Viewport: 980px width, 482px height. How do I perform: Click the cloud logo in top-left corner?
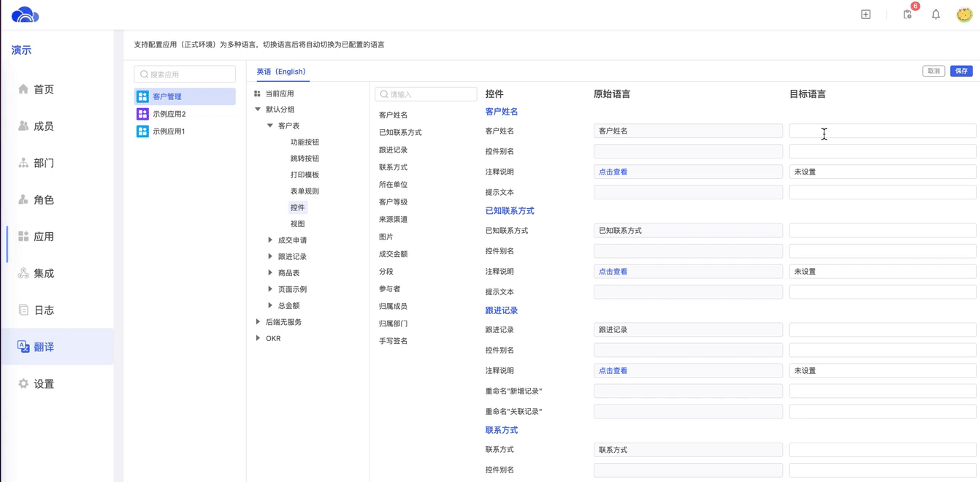25,15
